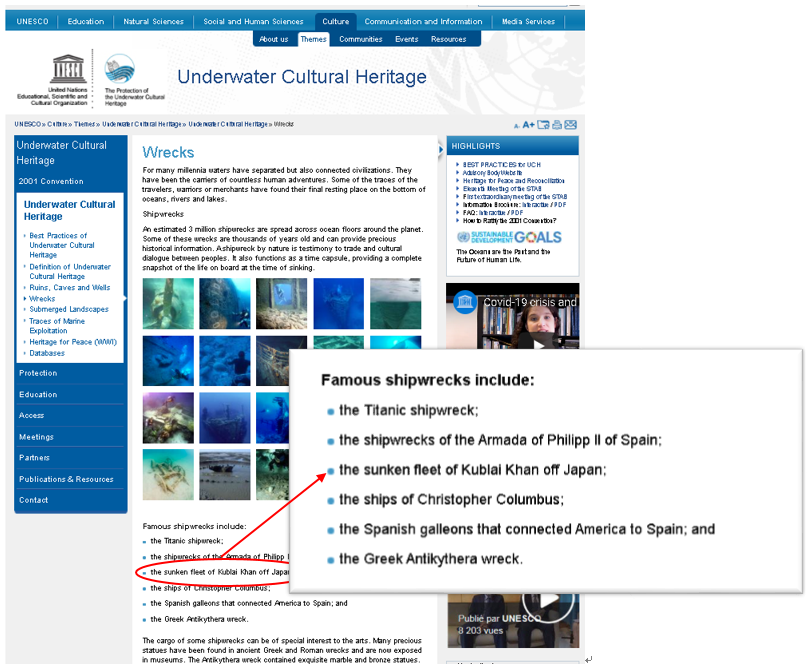The image size is (808, 664).
Task: Click the Underwater Cultural Heritage wave logo
Action: [x=120, y=69]
